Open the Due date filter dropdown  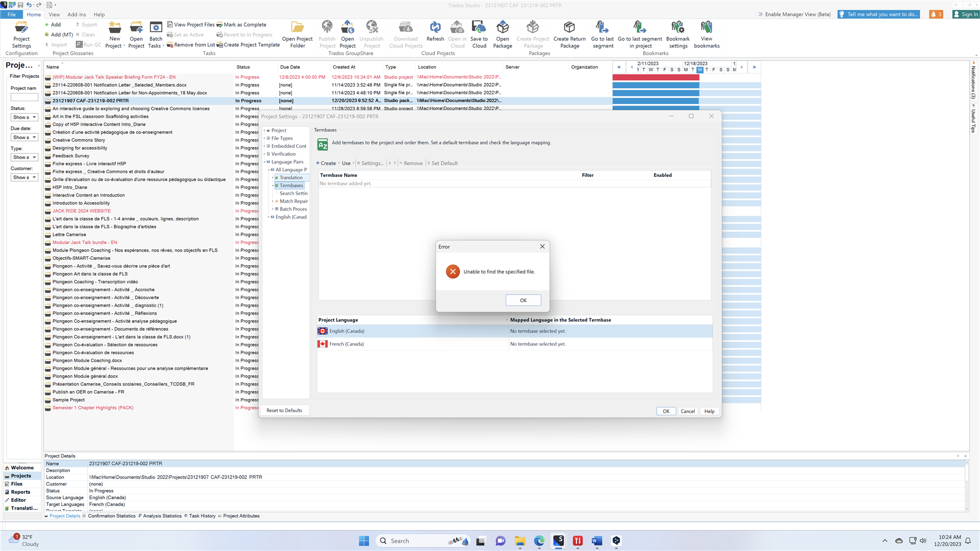(24, 137)
